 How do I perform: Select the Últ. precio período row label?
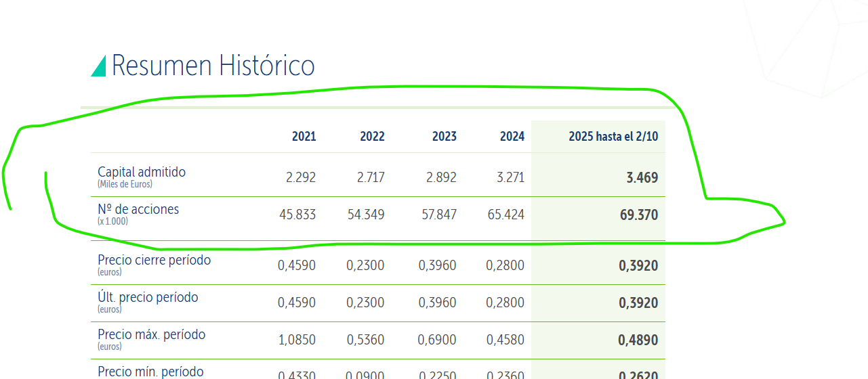click(x=148, y=298)
